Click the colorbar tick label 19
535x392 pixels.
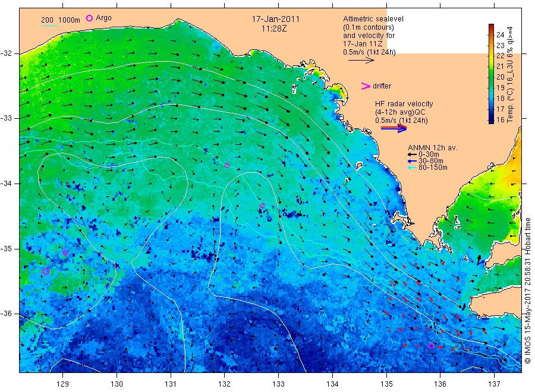click(x=500, y=87)
